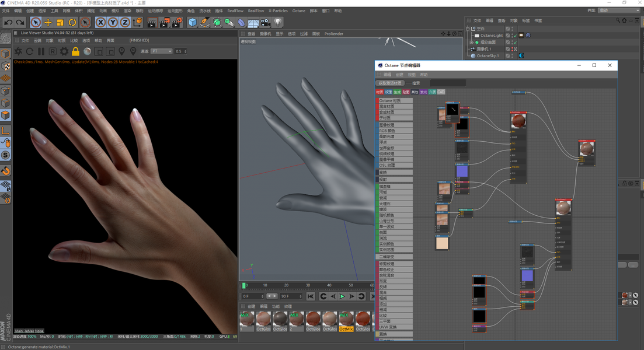Image resolution: width=644 pixels, height=350 pixels.
Task: Toggle OctaneLight enabled green checkmark
Action: (515, 36)
